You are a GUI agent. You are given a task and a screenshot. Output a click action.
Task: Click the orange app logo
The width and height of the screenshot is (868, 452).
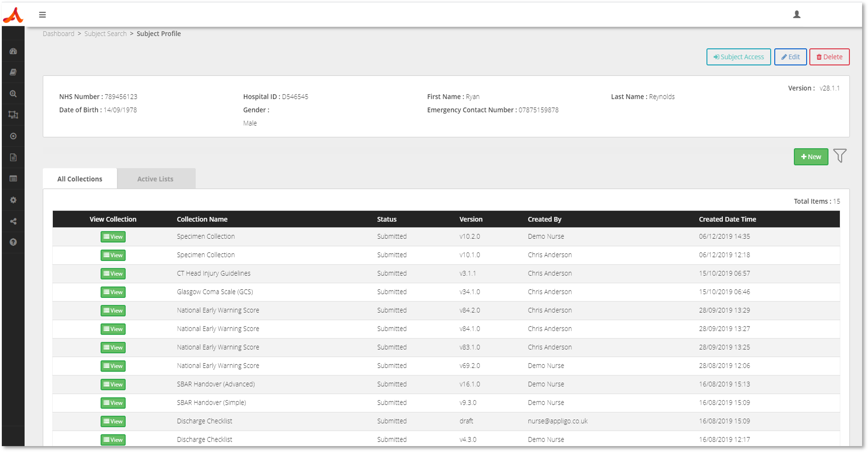[13, 15]
